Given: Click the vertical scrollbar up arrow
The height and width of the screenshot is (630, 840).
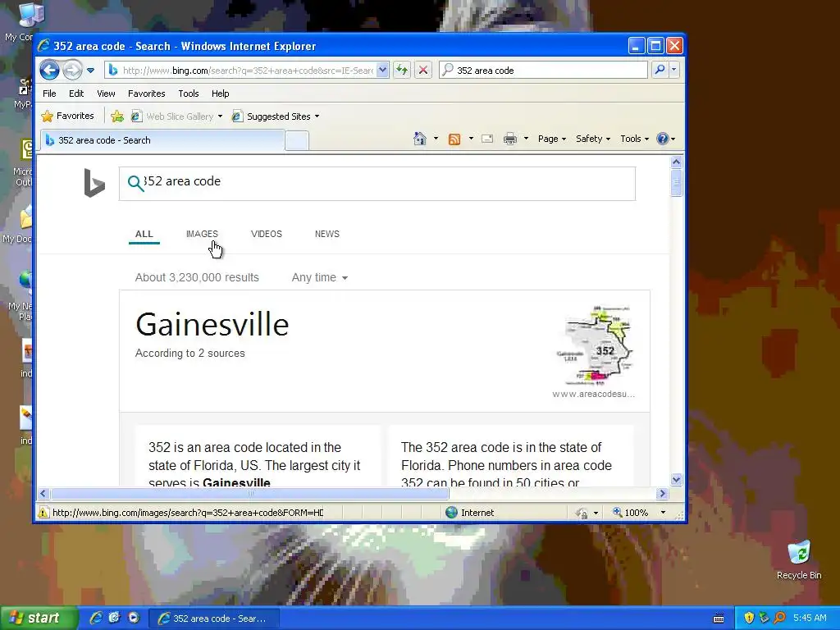Looking at the screenshot, I should [676, 162].
